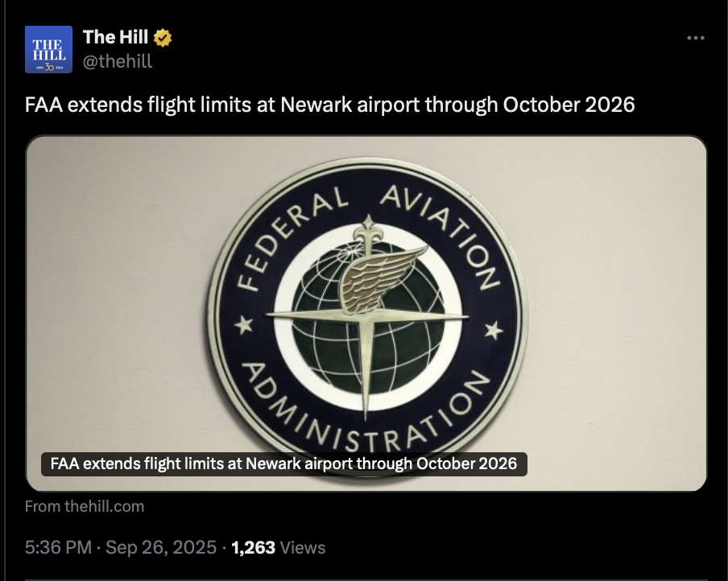Open the "From thehill.com" source link
Viewport: 728px width, 581px height.
pyautogui.click(x=85, y=506)
